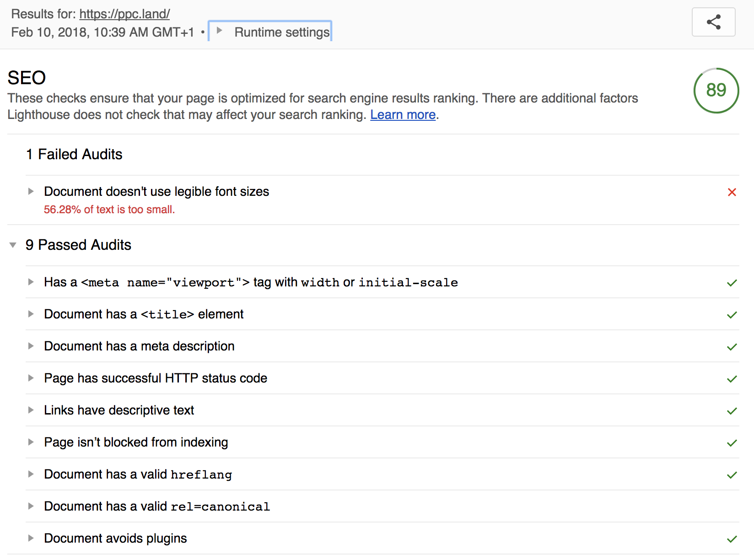Click the red X failed icon for font sizes

[732, 192]
